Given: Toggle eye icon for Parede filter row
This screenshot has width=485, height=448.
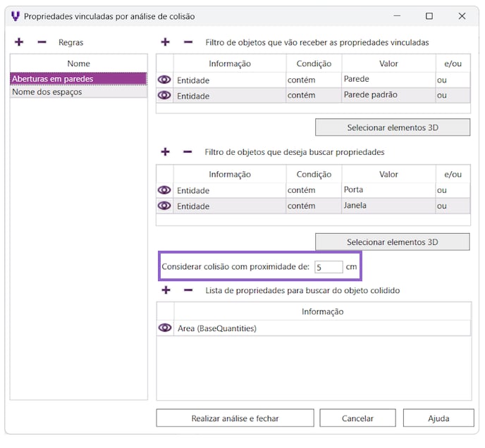Looking at the screenshot, I should (x=165, y=80).
